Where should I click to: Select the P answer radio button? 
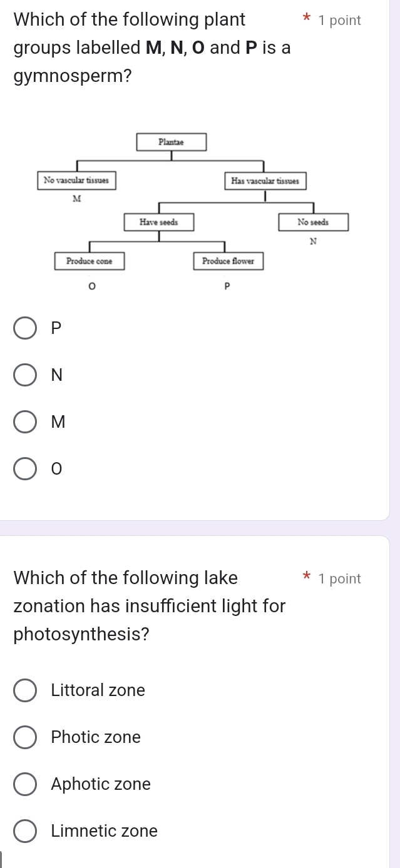pos(25,328)
